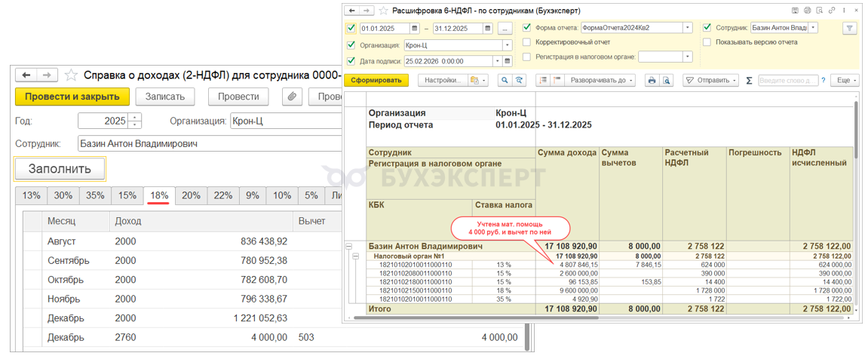Image resolution: width=868 pixels, height=356 pixels.
Task: Add 2-NDFL certificate to favorites with star
Action: click(x=71, y=75)
